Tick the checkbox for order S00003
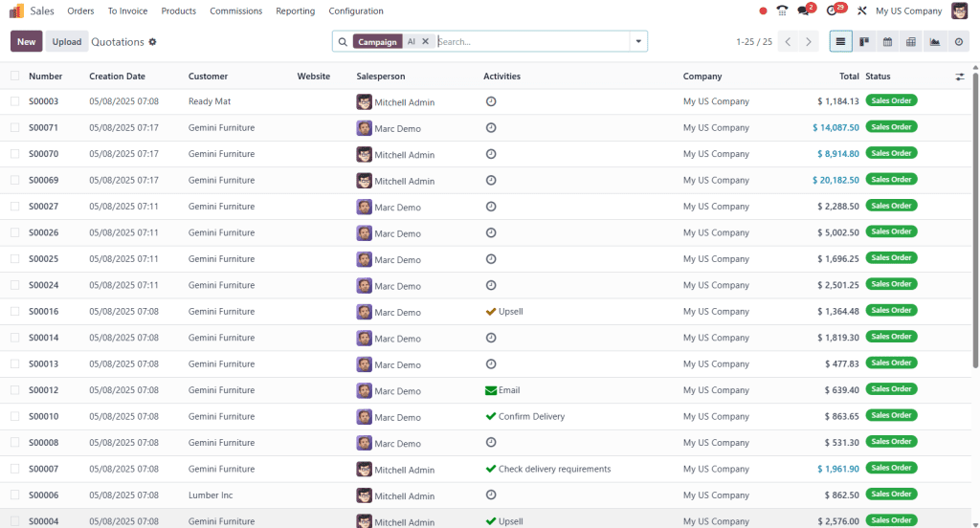The image size is (980, 528). (14, 101)
